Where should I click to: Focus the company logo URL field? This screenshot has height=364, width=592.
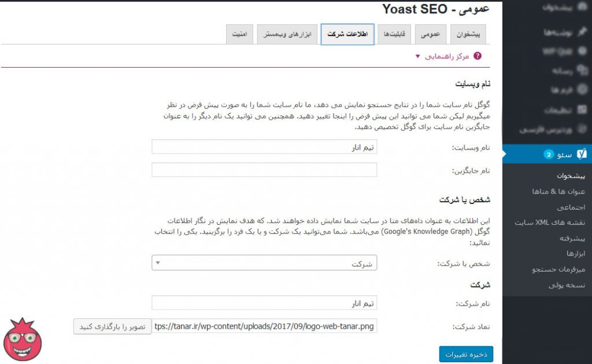click(264, 326)
